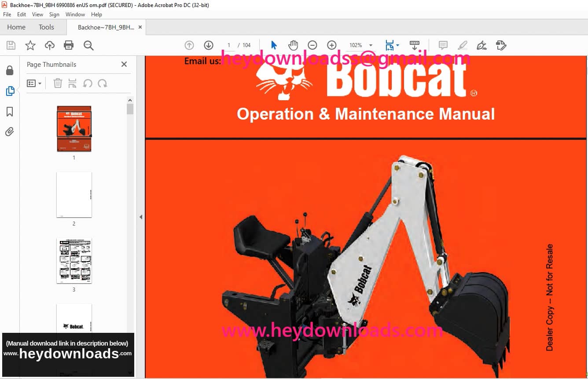The image size is (588, 379).
Task: Open the Find text magnifier tool
Action: point(88,45)
